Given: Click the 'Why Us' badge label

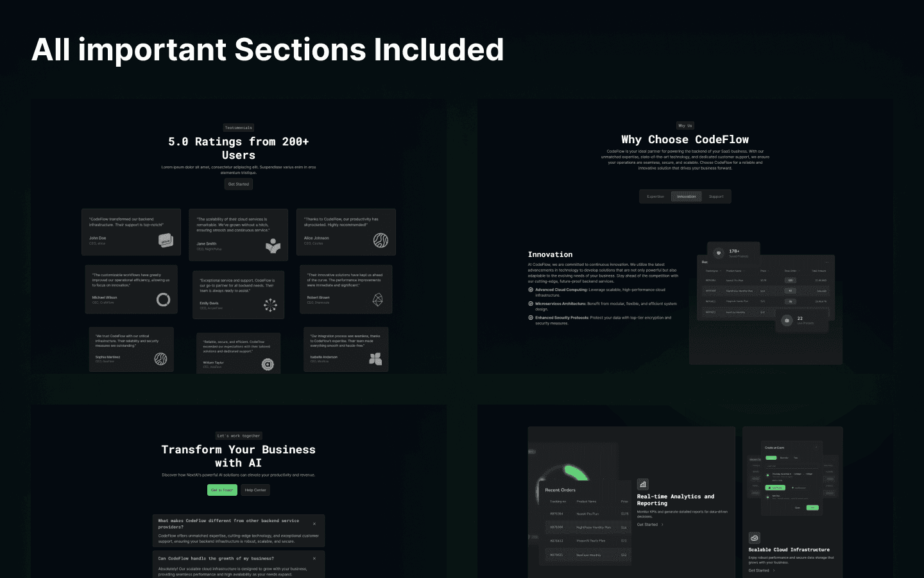Looking at the screenshot, I should pyautogui.click(x=685, y=126).
